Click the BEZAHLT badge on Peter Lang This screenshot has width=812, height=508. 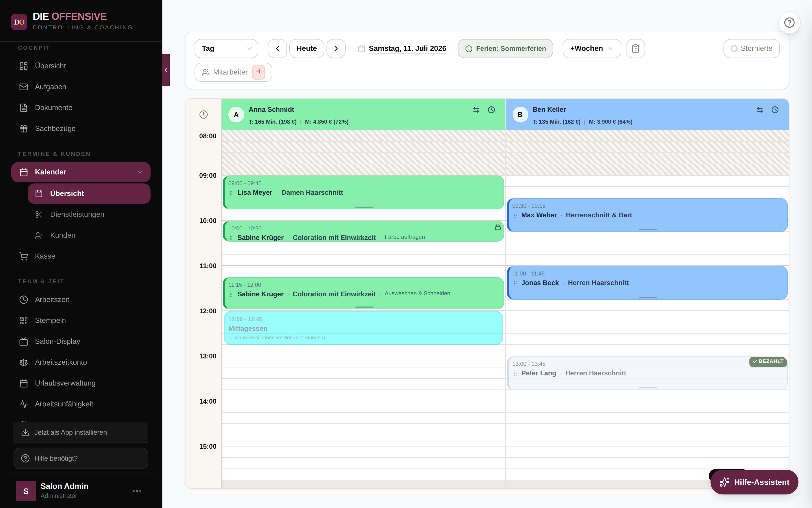coord(768,361)
